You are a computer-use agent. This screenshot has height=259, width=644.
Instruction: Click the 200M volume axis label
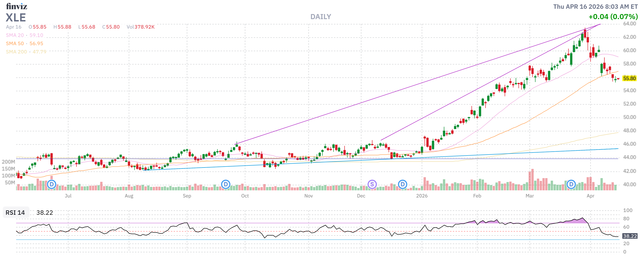9,162
